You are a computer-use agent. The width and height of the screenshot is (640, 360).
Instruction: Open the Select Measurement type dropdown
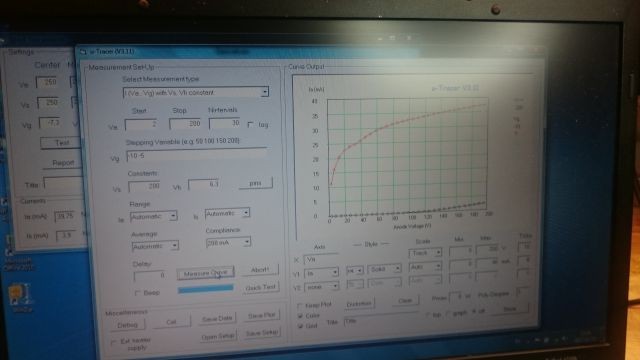tap(265, 92)
